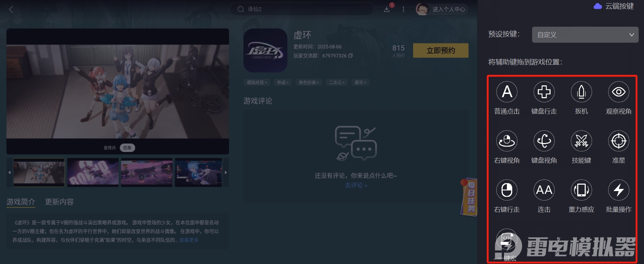This screenshot has width=644, height=264.
Task: Open the 每日任务 daily task badge
Action: click(x=469, y=197)
